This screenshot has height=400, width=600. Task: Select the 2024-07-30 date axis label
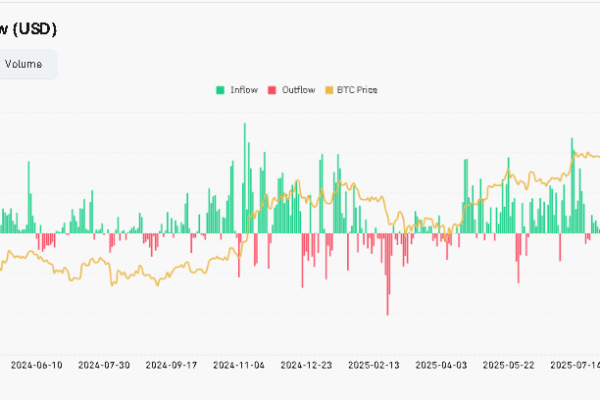click(x=104, y=366)
